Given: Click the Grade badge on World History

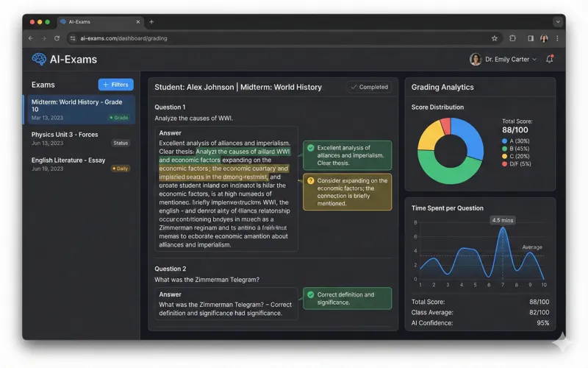Looking at the screenshot, I should click(119, 118).
